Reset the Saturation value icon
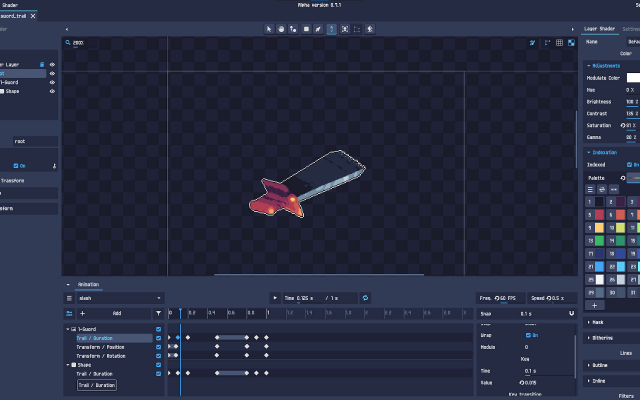640x400 pixels. [623, 125]
